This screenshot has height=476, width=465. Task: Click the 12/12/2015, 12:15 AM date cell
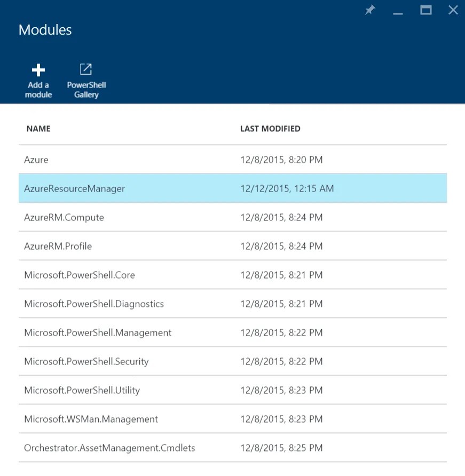[287, 188]
